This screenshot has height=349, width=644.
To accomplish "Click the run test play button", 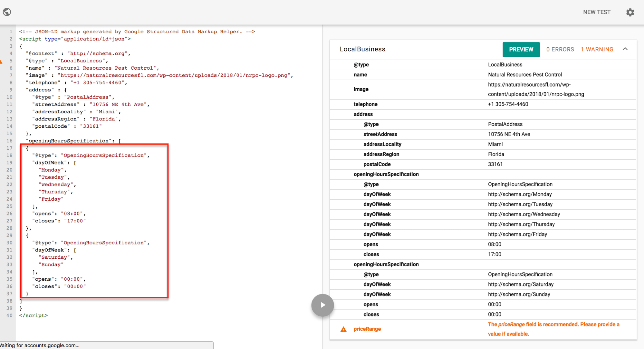I will point(322,305).
